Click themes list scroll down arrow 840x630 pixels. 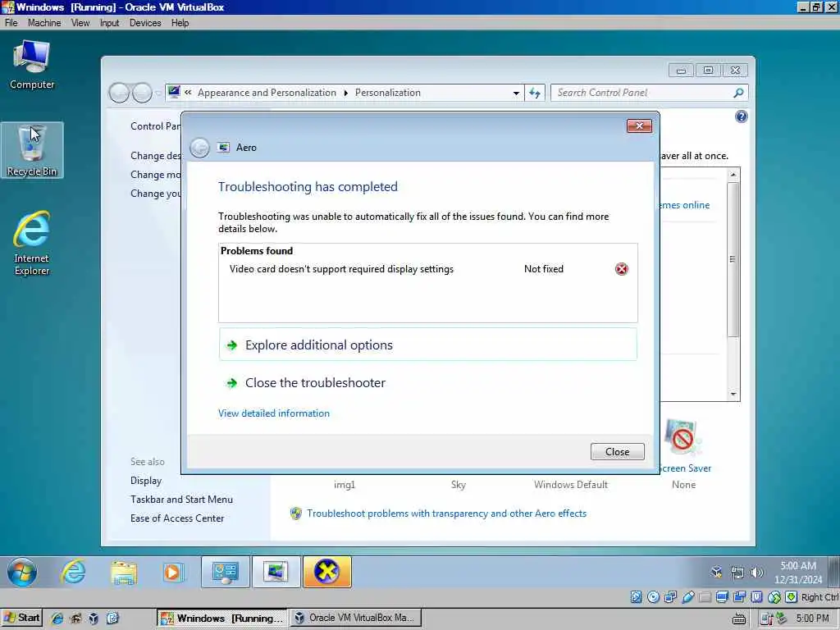pos(733,395)
